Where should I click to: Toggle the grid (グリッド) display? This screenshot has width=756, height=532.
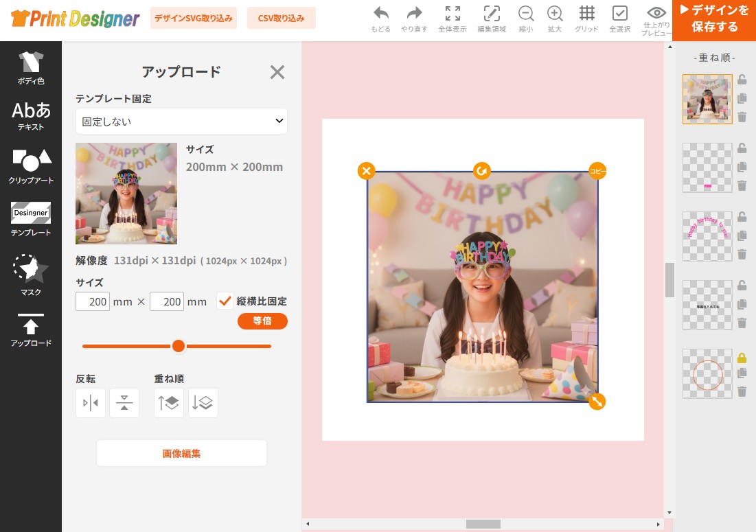[x=586, y=14]
